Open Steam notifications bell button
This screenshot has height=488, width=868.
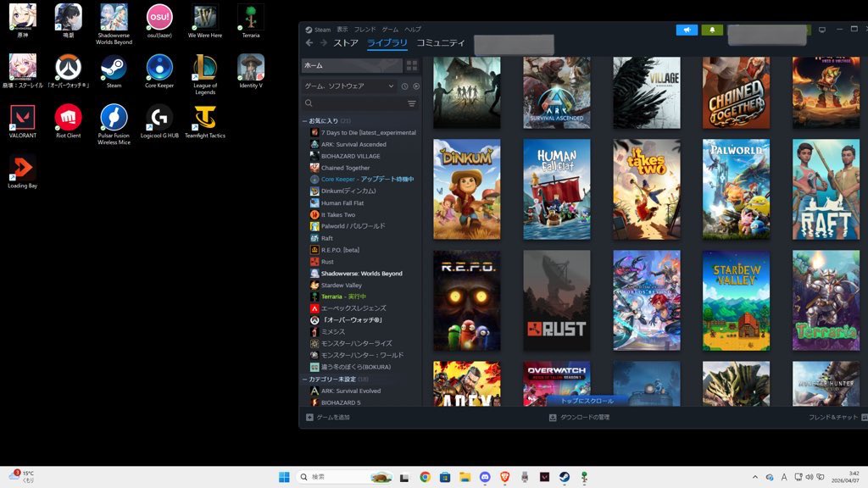pyautogui.click(x=712, y=30)
